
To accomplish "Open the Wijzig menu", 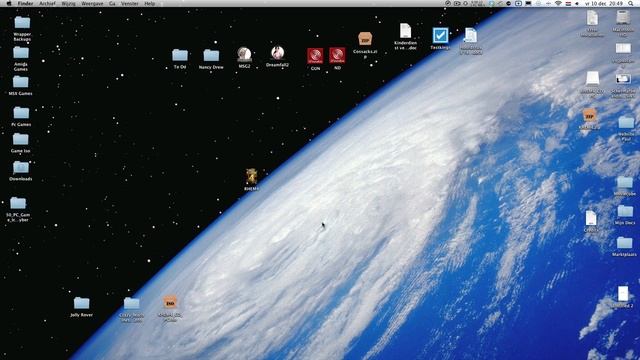I will click(69, 3).
